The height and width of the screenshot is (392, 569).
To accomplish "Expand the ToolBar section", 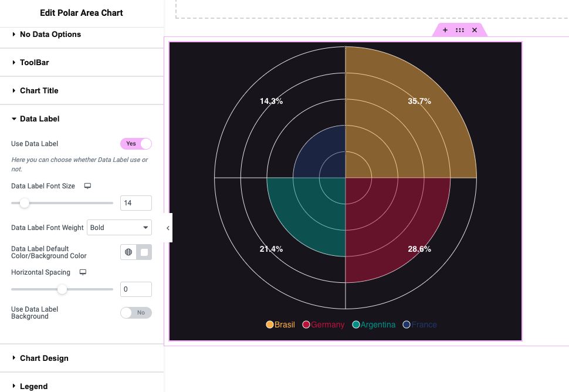I will pyautogui.click(x=34, y=62).
